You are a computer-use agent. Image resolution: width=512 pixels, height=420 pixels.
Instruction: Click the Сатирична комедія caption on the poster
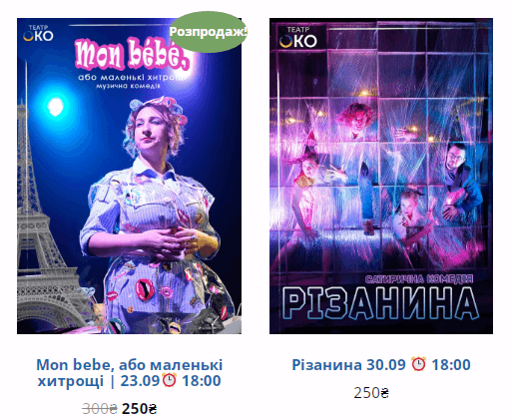pyautogui.click(x=419, y=278)
